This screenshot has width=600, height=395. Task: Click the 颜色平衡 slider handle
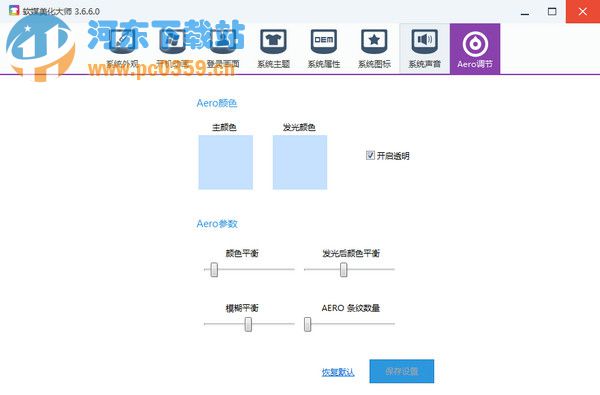(x=214, y=269)
